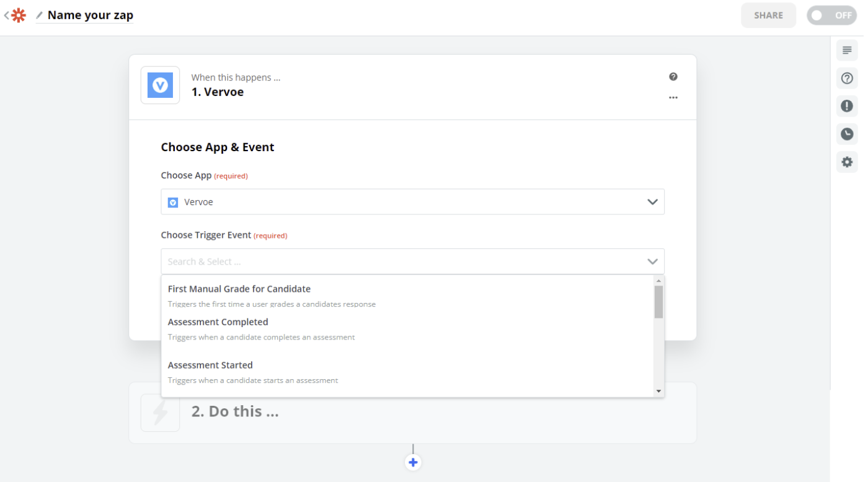Select 'Assessment Started' trigger option
868x482 pixels.
click(x=407, y=372)
